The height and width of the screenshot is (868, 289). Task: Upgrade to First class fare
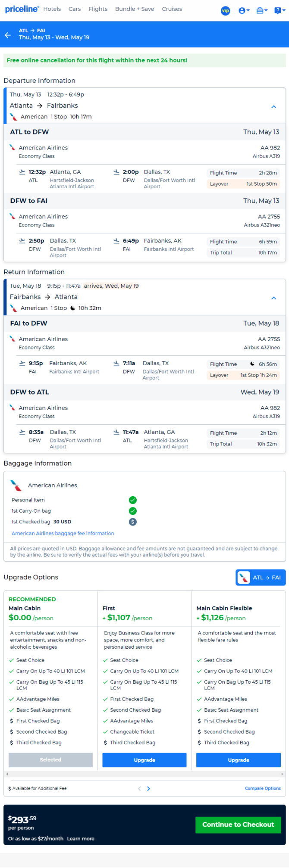coord(144,760)
